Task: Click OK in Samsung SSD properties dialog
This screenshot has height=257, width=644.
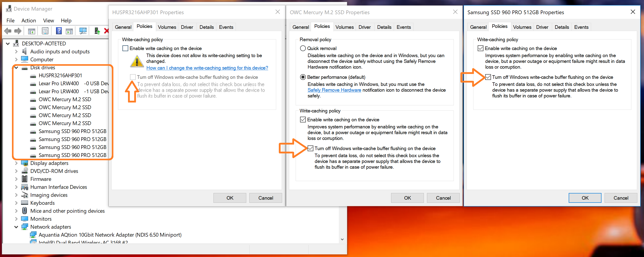Action: click(x=585, y=198)
